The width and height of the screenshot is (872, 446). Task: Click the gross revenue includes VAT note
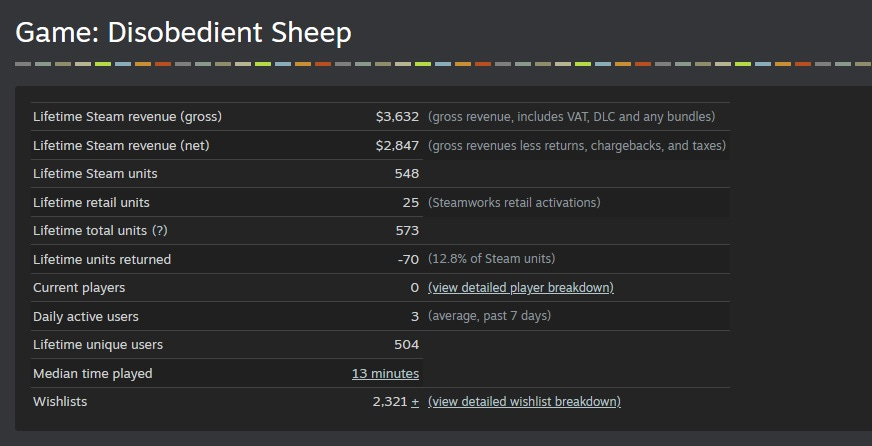[x=571, y=117]
